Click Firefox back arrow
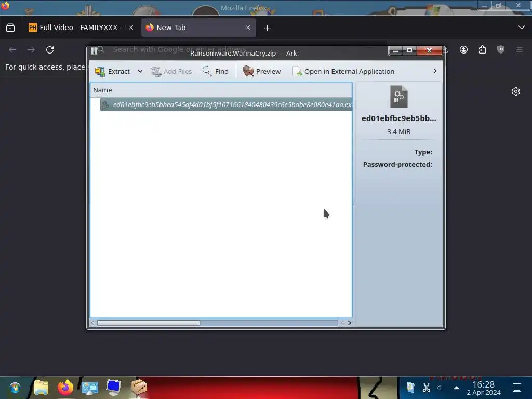Image resolution: width=532 pixels, height=399 pixels. 12,50
